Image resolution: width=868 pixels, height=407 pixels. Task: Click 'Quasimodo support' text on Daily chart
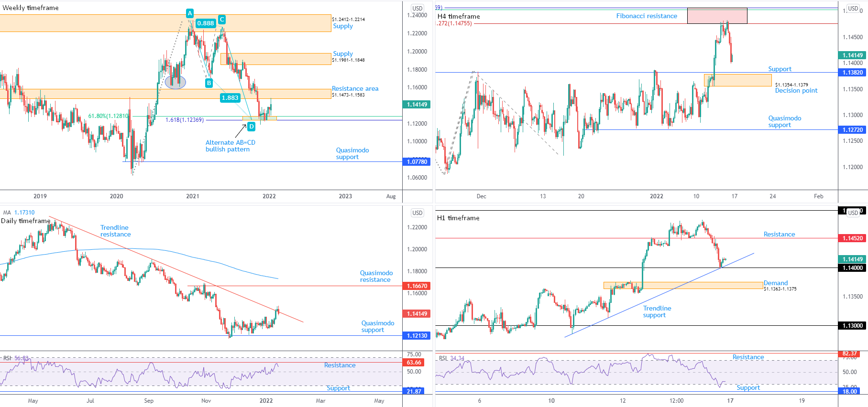point(378,326)
